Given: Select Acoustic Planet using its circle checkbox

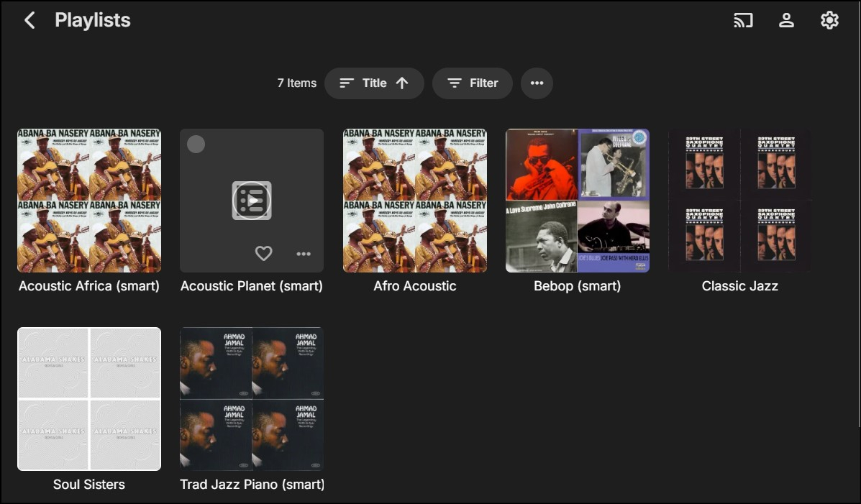Looking at the screenshot, I should click(x=196, y=145).
